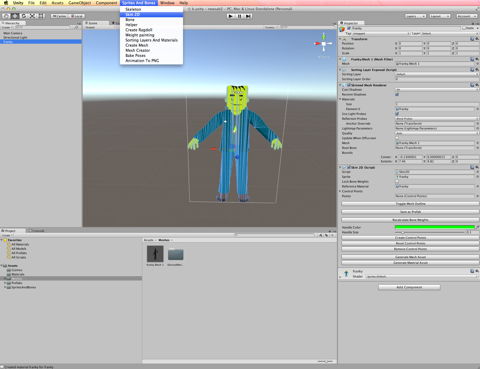Toggle the Use Light Probes checkbox

[x=397, y=114]
